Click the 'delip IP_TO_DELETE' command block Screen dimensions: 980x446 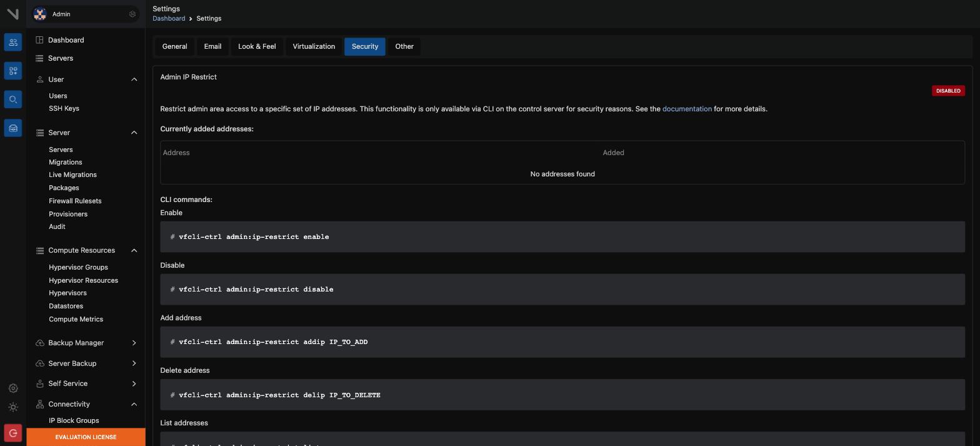(x=562, y=395)
